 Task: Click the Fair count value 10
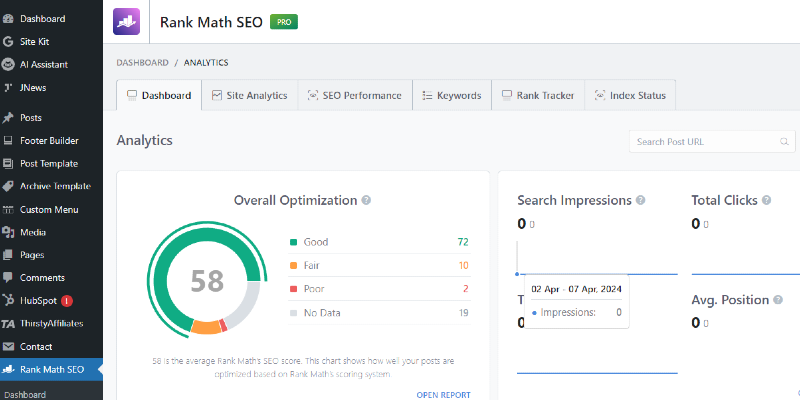(x=463, y=266)
